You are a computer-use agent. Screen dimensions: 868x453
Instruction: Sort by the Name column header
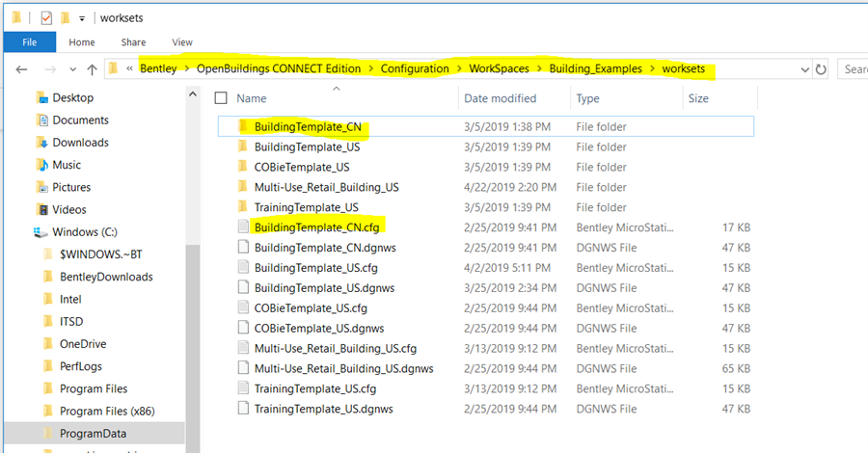tap(252, 98)
